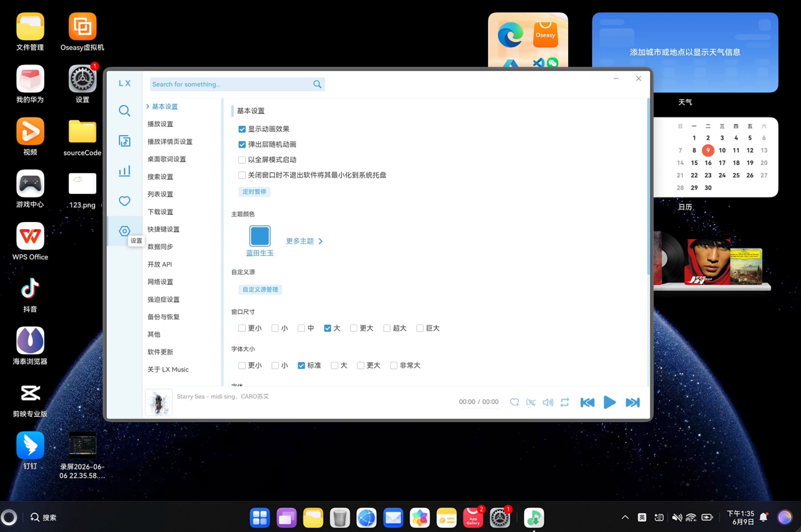Select date 17 in calendar widget

tap(722, 163)
